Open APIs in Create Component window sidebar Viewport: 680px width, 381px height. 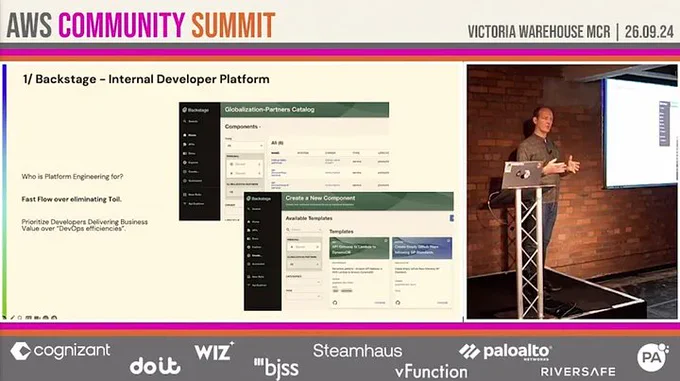(253, 230)
